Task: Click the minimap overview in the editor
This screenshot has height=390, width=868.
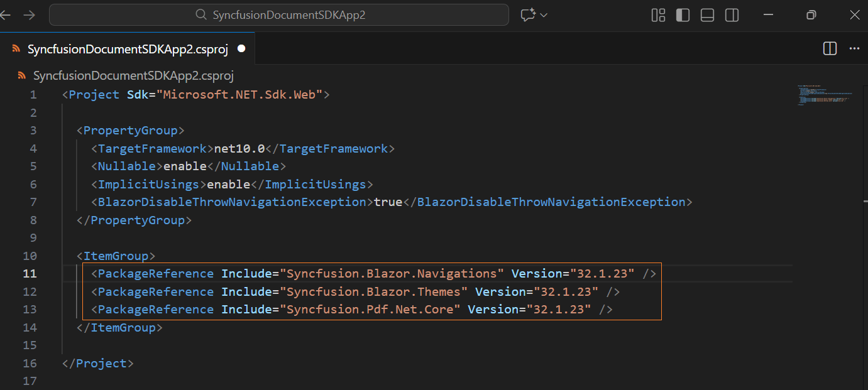Action: pos(824,94)
